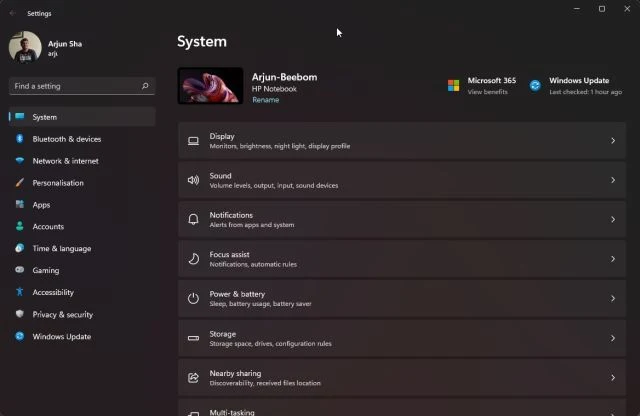This screenshot has height=416, width=640.
Task: Open Microsoft 365 View benefits
Action: coord(487,92)
